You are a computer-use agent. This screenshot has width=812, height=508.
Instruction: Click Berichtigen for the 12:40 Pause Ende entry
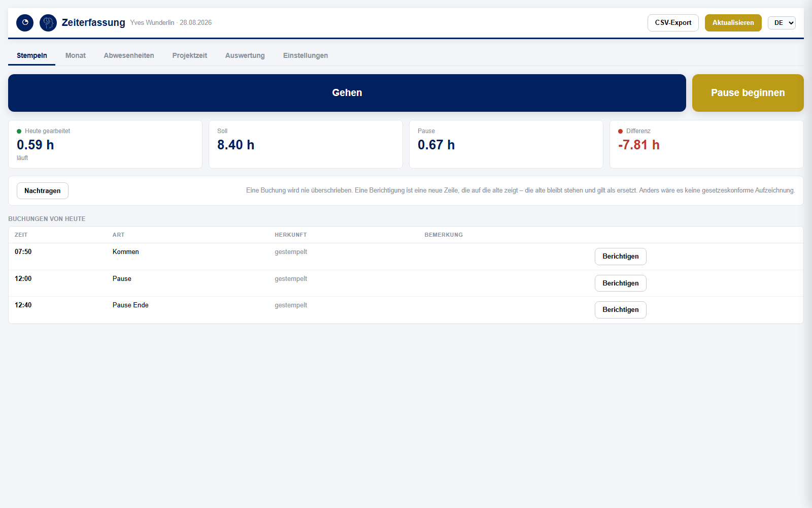(621, 310)
